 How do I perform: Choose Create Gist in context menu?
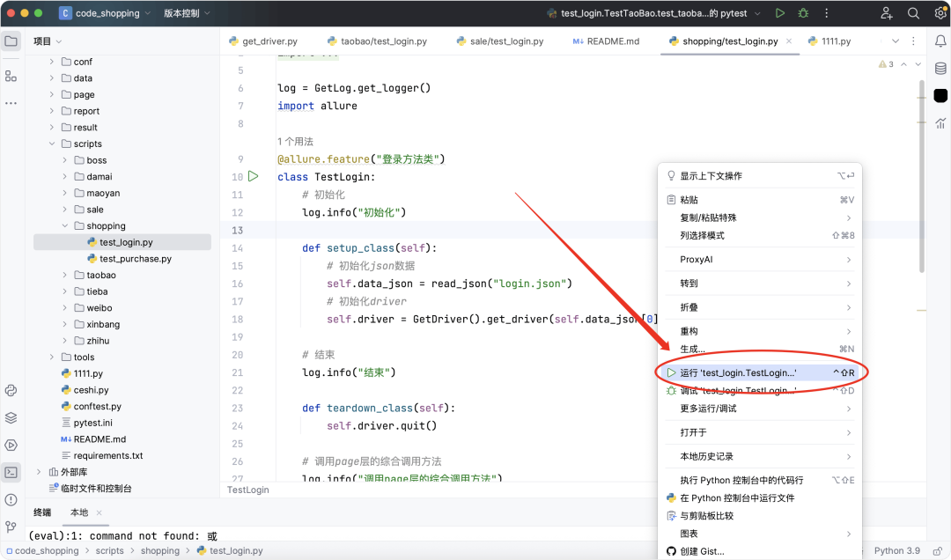coord(761,551)
